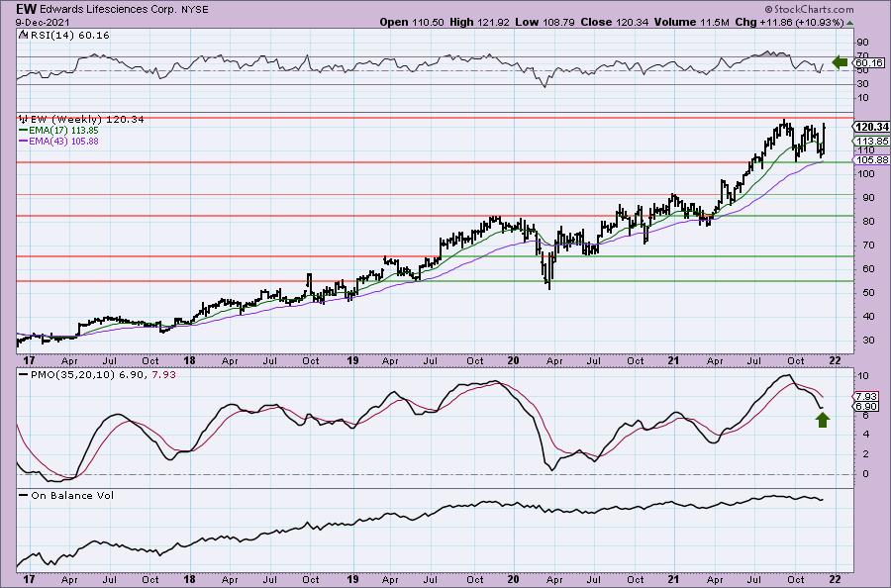Click the 105.88 EMA tag on price axis

(871, 160)
